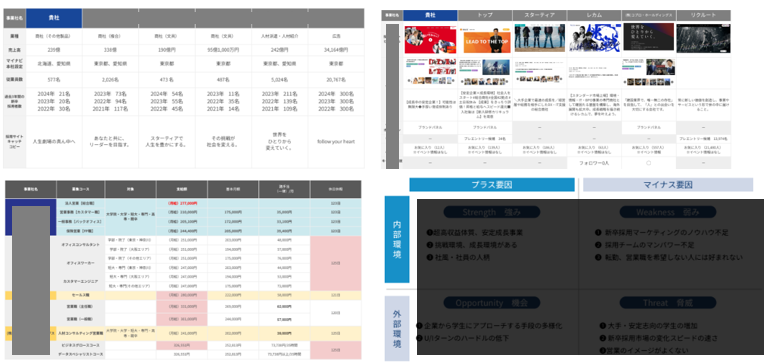Click the トップ column header in comparison table

tap(484, 15)
